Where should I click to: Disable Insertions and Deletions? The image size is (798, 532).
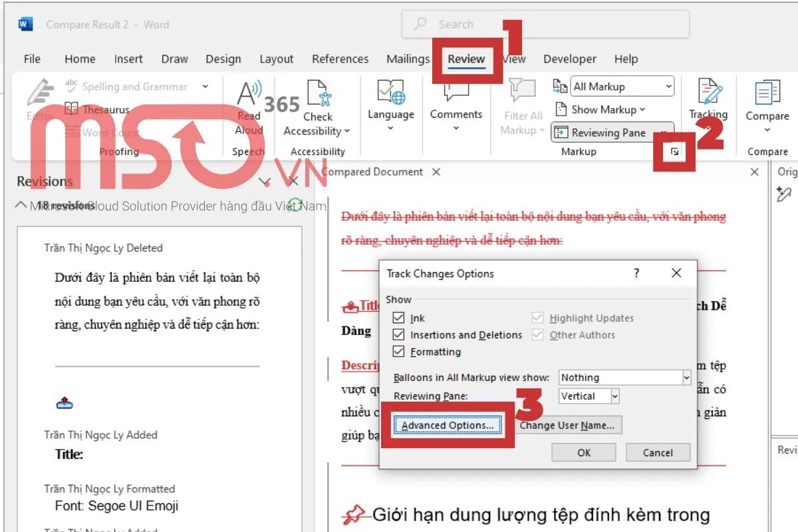point(398,334)
